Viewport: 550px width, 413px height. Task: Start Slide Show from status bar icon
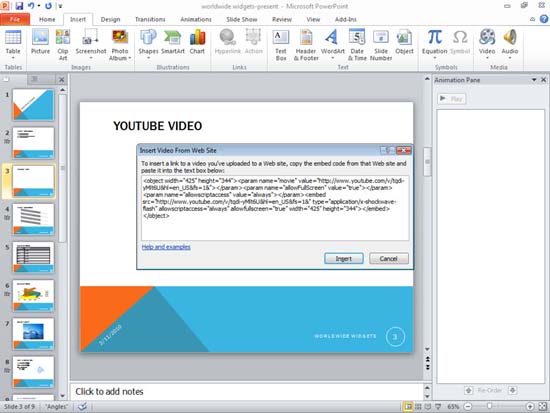tap(438, 407)
